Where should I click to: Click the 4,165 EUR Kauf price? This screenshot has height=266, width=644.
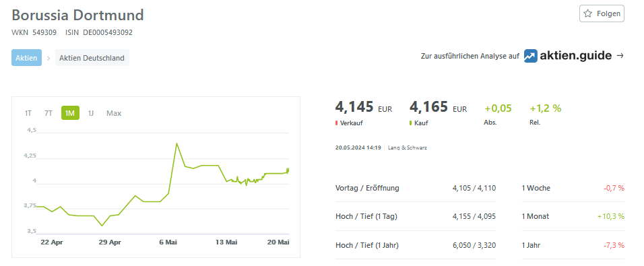pyautogui.click(x=439, y=107)
